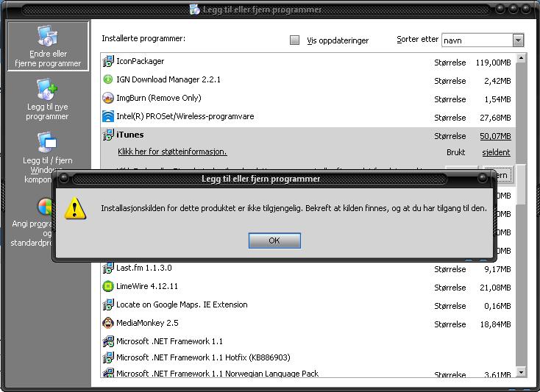Click the LimeWire 4.12.11 icon
This screenshot has width=540, height=392.
(x=108, y=286)
